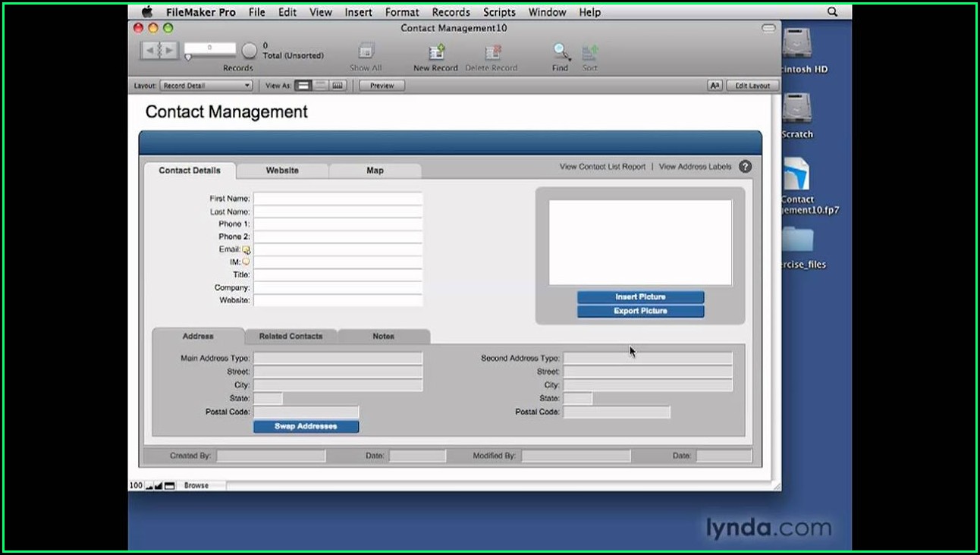Screen dimensions: 980x555
Task: Open Spotlight search magnifier
Action: tap(833, 12)
